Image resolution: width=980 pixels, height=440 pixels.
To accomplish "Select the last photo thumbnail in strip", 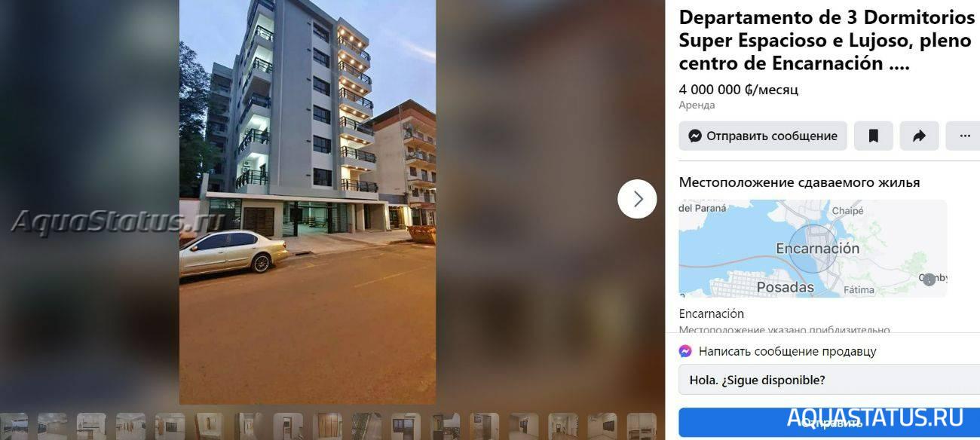I will (642, 426).
